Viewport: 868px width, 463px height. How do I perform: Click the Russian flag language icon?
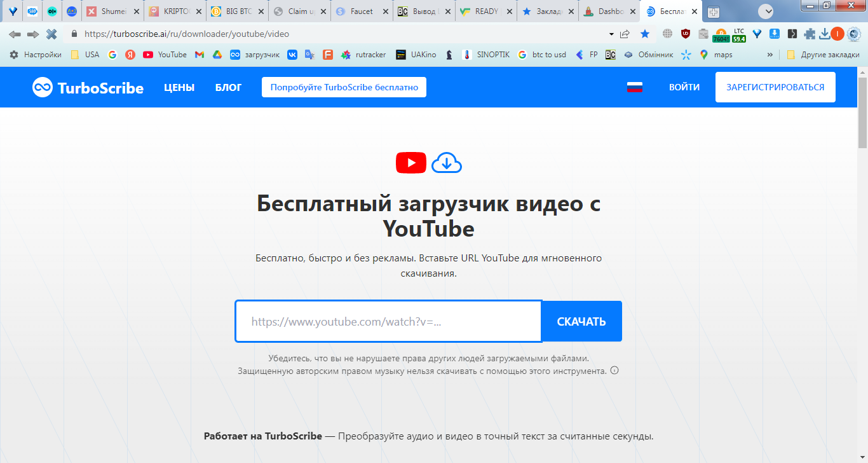pyautogui.click(x=635, y=87)
